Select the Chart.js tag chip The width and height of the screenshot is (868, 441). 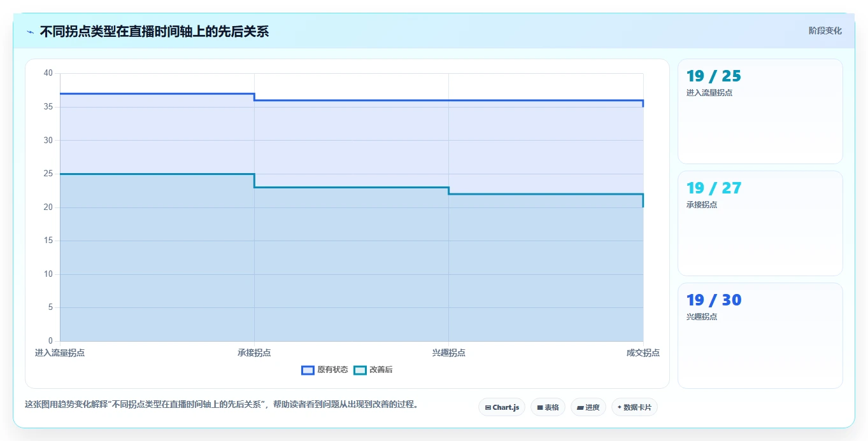pyautogui.click(x=502, y=407)
